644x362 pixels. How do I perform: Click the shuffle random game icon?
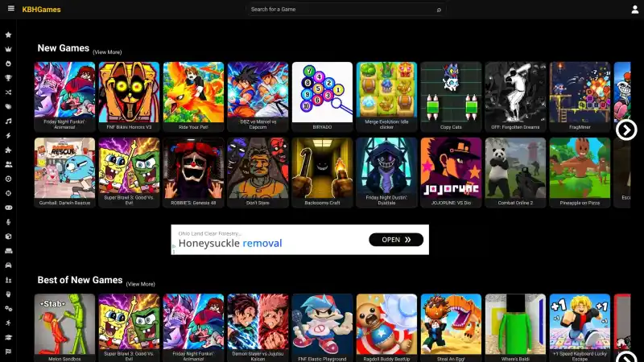8,93
